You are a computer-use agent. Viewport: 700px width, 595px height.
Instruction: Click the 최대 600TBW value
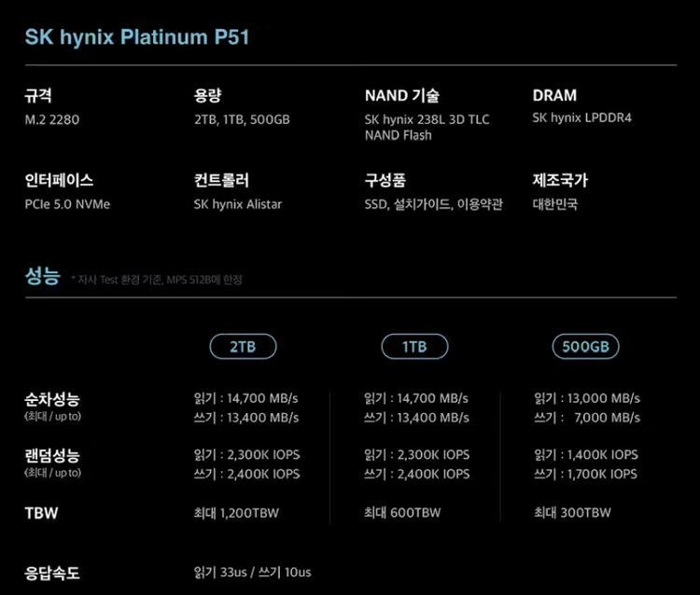click(x=402, y=513)
